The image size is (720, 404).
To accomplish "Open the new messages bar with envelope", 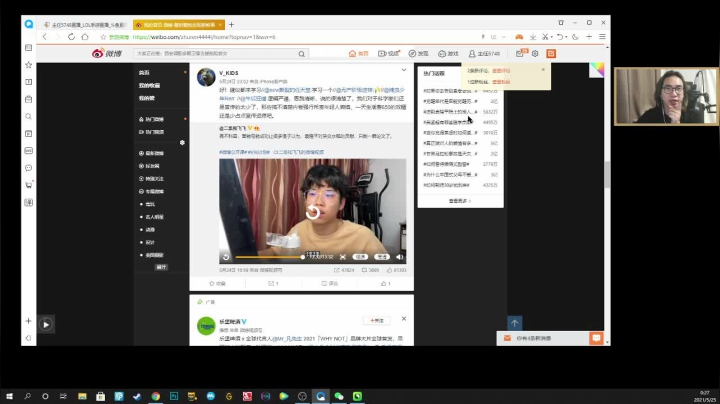I will click(543, 338).
